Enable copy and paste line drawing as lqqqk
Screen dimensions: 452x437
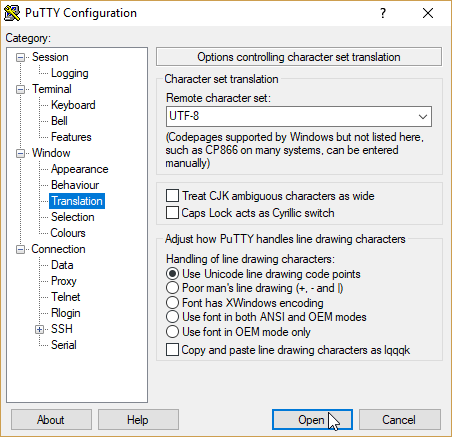point(172,350)
